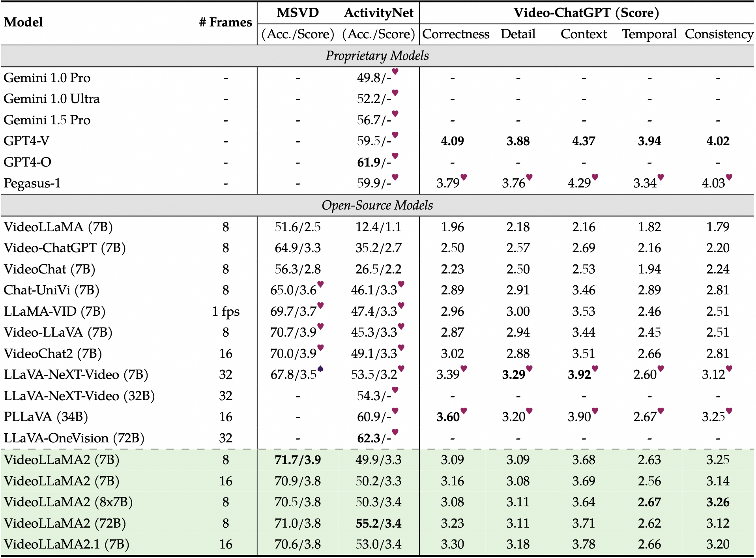
Task: Click the heart next to bold Detail score 3.29
Action: (530, 369)
